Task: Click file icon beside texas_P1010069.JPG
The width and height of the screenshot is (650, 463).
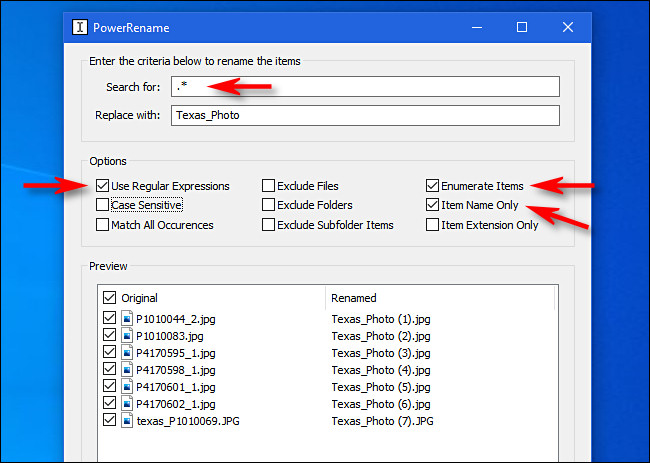Action: (127, 421)
